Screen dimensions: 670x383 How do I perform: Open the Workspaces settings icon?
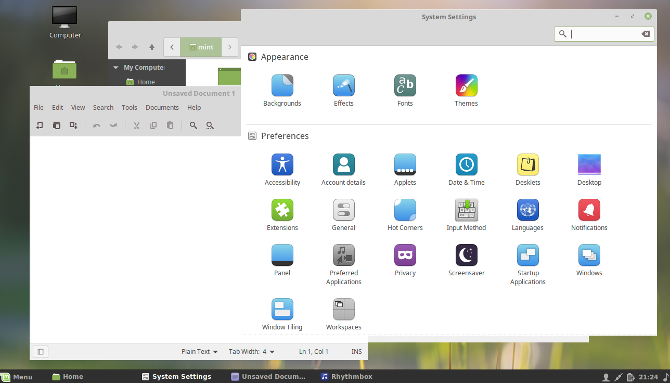(x=344, y=314)
